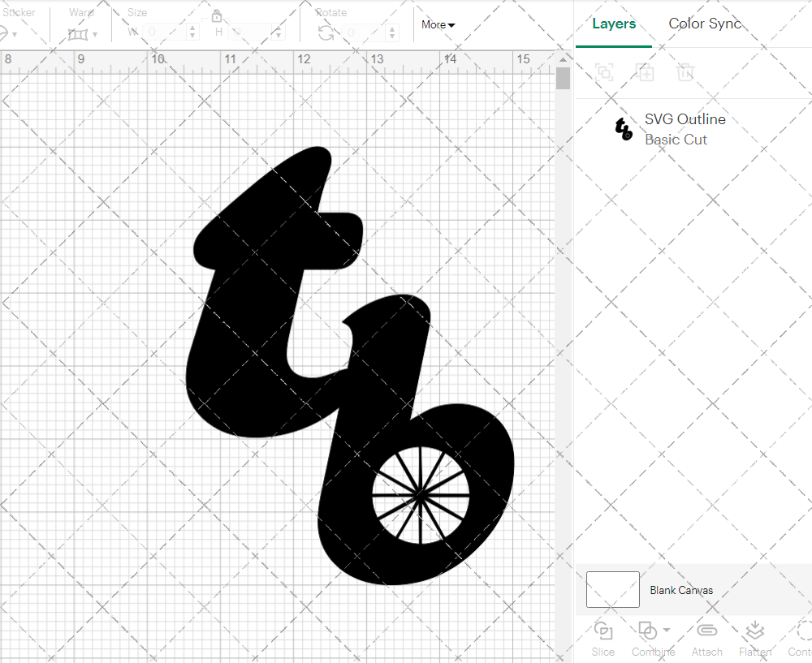This screenshot has width=812, height=663.
Task: Switch to the Color Sync tab
Action: (x=705, y=24)
